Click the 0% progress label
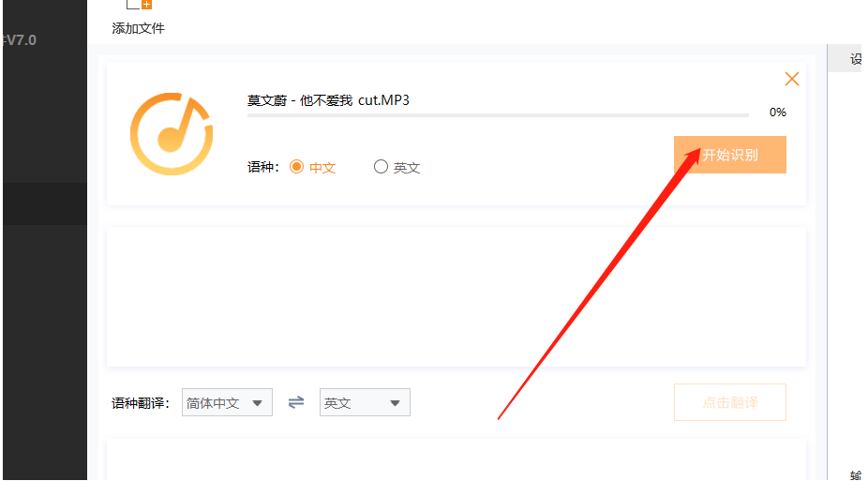This screenshot has height=481, width=868. point(777,113)
